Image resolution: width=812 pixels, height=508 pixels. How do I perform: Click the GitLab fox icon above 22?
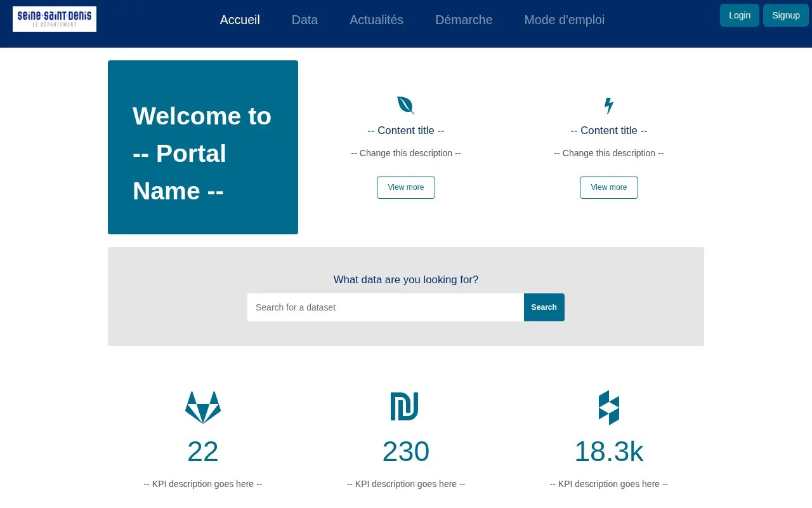tap(203, 407)
